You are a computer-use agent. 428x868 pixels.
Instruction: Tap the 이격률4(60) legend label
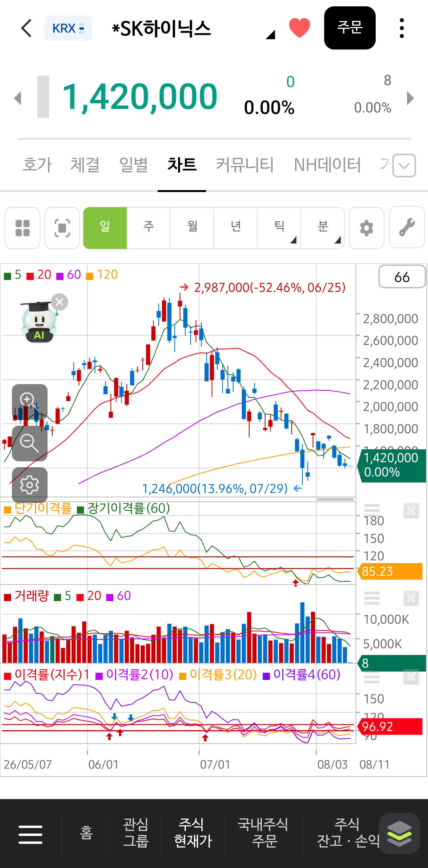307,674
